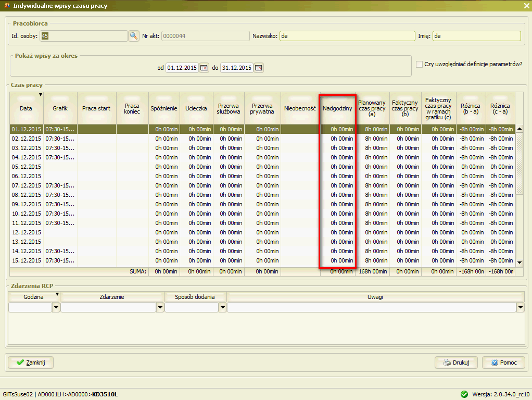Click the Przerwa służbowa column header
This screenshot has height=400, width=532.
[x=229, y=108]
